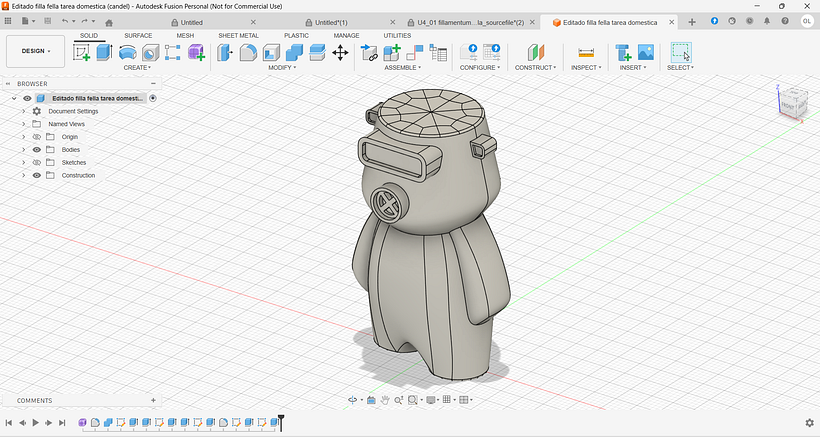Select the Create Sketch tool

coord(81,52)
